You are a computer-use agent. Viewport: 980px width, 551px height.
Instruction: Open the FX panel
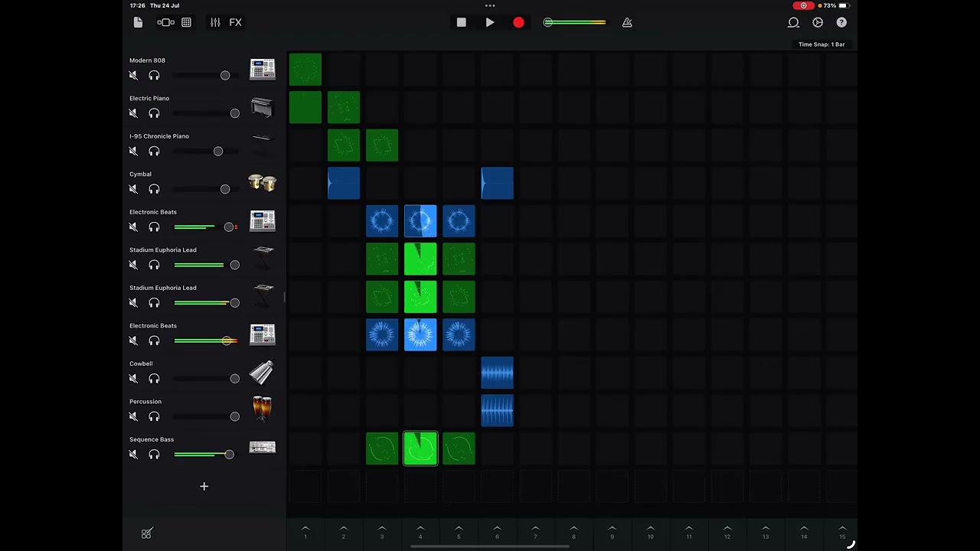[x=236, y=22]
